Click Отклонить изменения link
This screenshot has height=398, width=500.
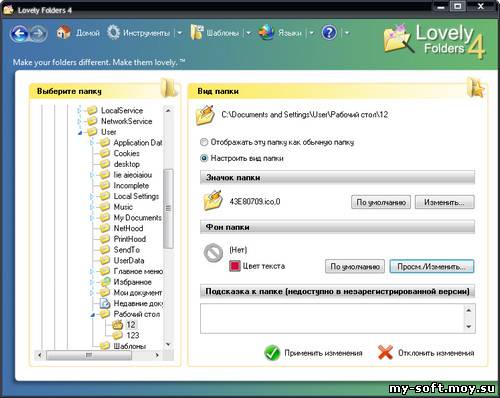(436, 353)
